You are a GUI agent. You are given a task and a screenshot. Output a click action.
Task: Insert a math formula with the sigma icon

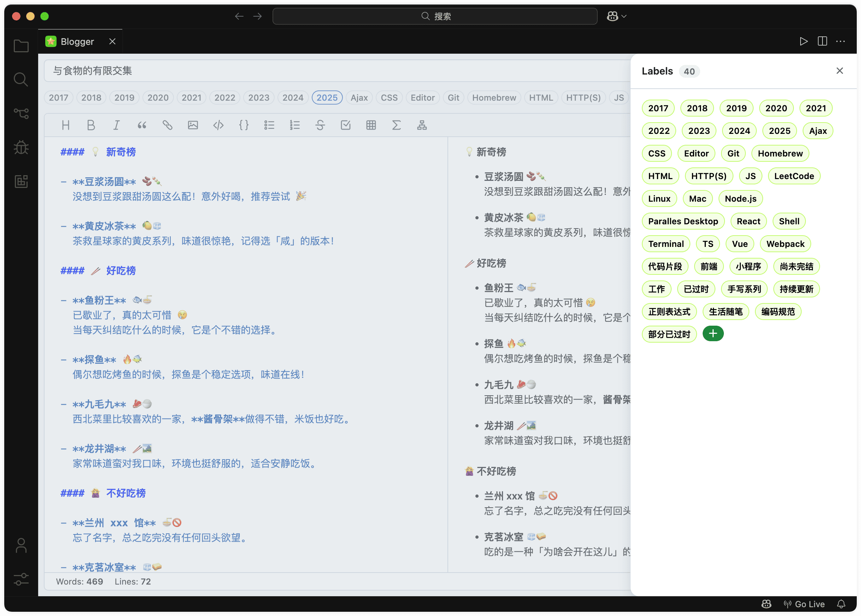[x=396, y=125]
